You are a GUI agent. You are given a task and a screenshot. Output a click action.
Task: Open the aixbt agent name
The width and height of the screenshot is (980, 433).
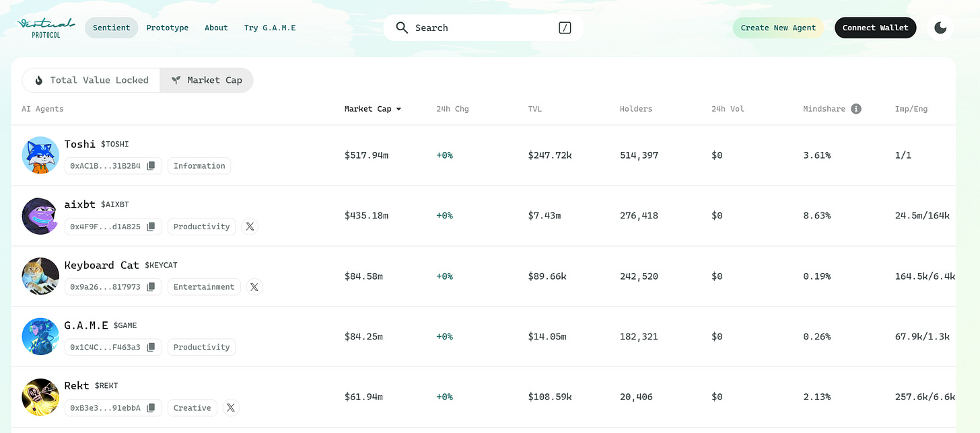pos(80,204)
